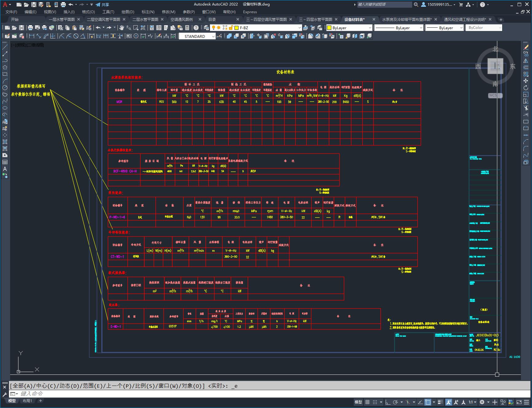Click the 共享 share button
This screenshot has height=408, width=532.
pyautogui.click(x=103, y=5)
